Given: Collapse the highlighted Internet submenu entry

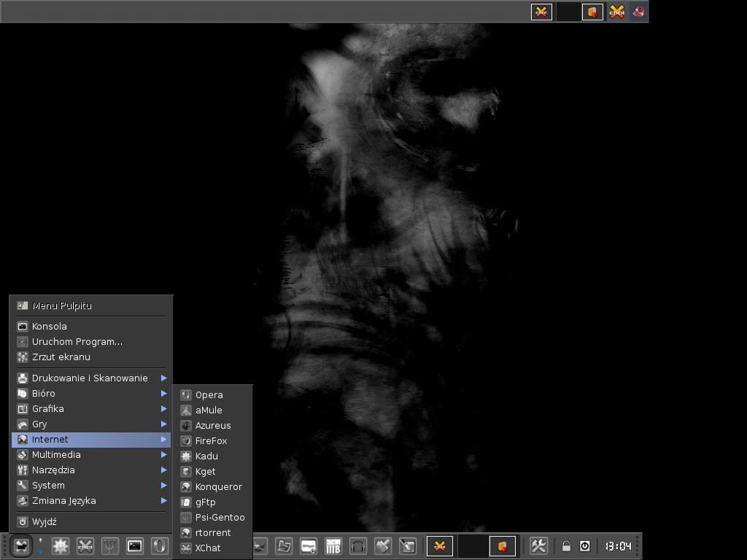Looking at the screenshot, I should click(91, 440).
